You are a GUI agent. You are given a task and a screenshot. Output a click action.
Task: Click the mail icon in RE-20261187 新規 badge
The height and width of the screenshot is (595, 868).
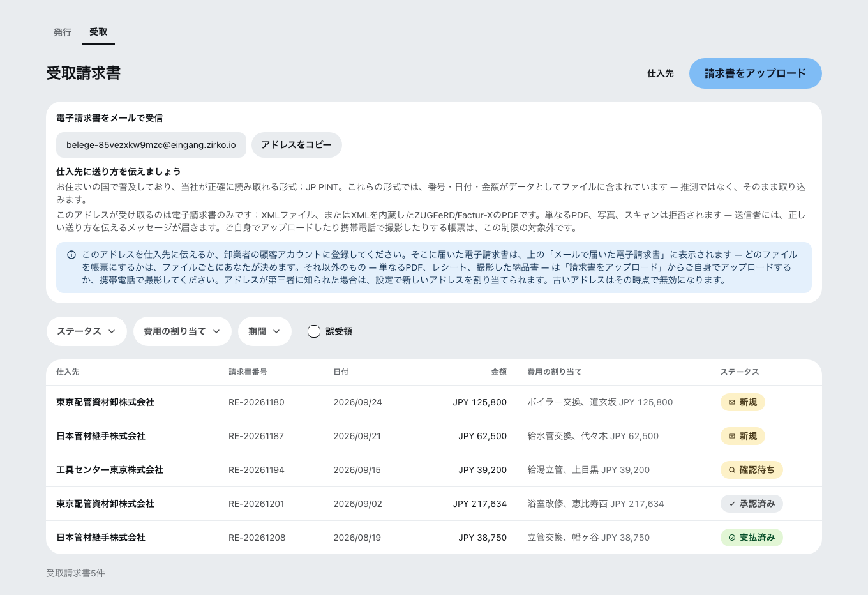pos(732,436)
